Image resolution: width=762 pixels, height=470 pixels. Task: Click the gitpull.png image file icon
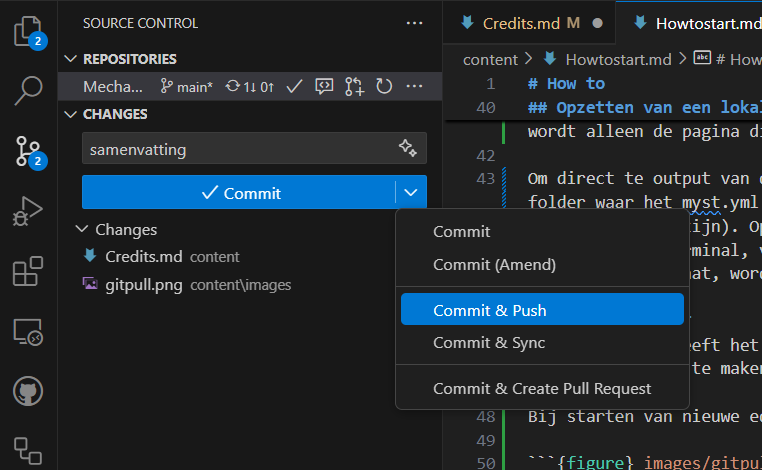point(90,284)
